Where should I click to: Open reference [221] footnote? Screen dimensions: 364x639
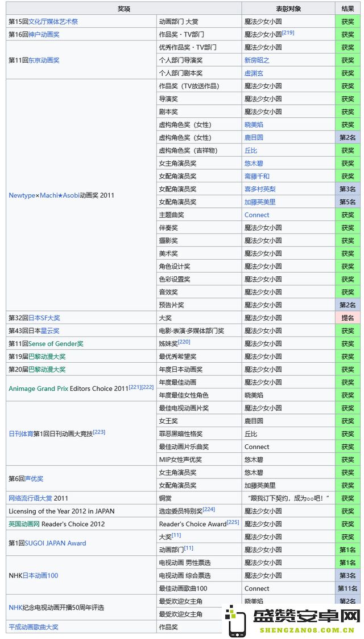pyautogui.click(x=135, y=387)
